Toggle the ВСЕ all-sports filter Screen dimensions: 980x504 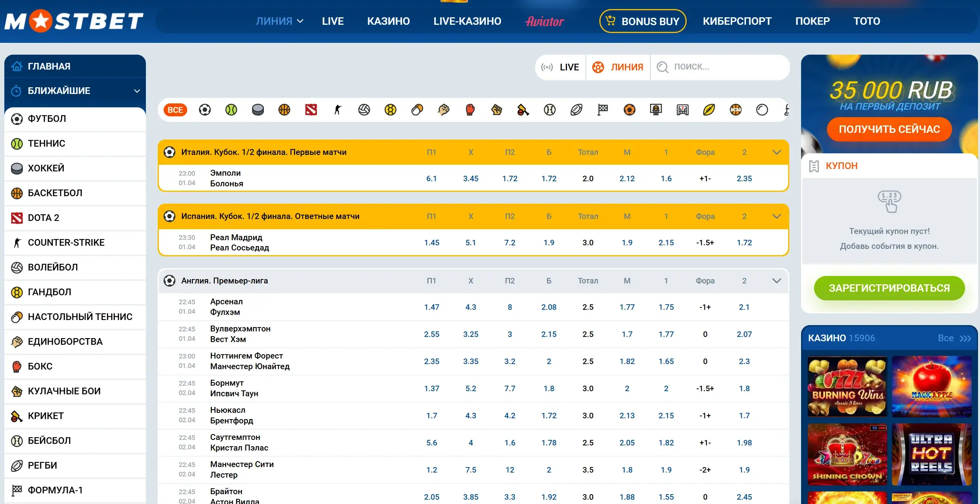tap(175, 110)
